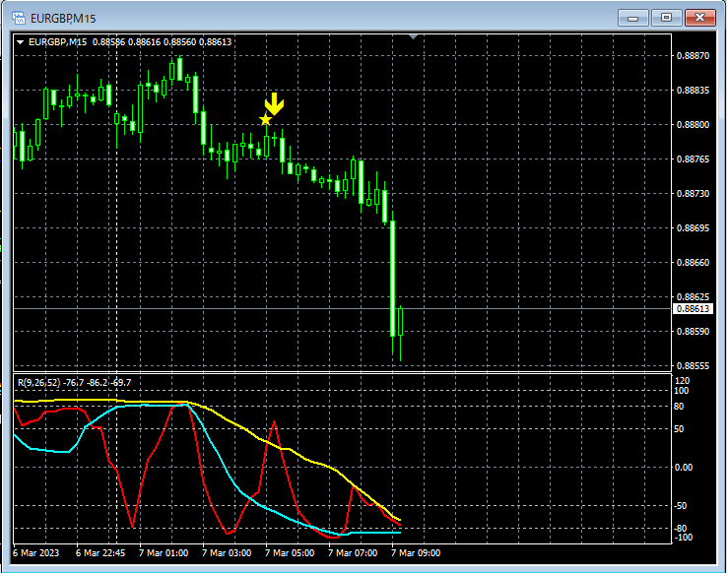Click the EURGBP,M15 OHLC header text
The image size is (728, 573).
(130, 42)
